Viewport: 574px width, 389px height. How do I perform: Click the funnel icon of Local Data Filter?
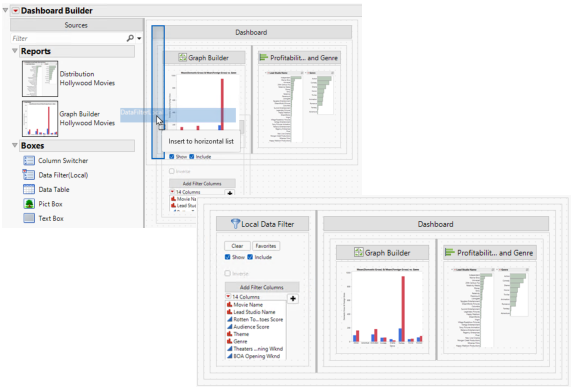[235, 224]
